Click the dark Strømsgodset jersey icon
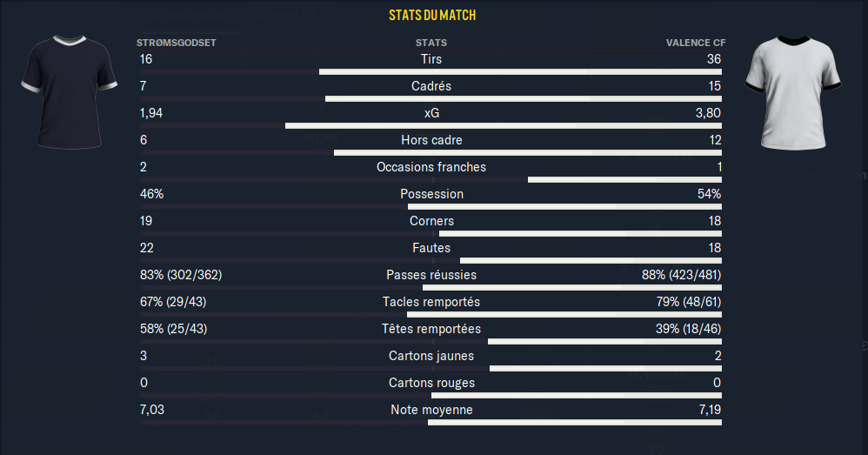This screenshot has height=455, width=868. (69, 91)
